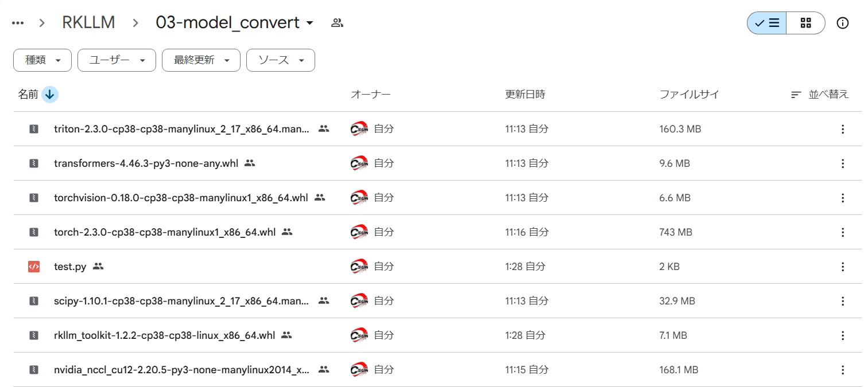Select file triton-2.3.0-cp38-cp38-manylinux_2_17_x86_64

pos(181,129)
